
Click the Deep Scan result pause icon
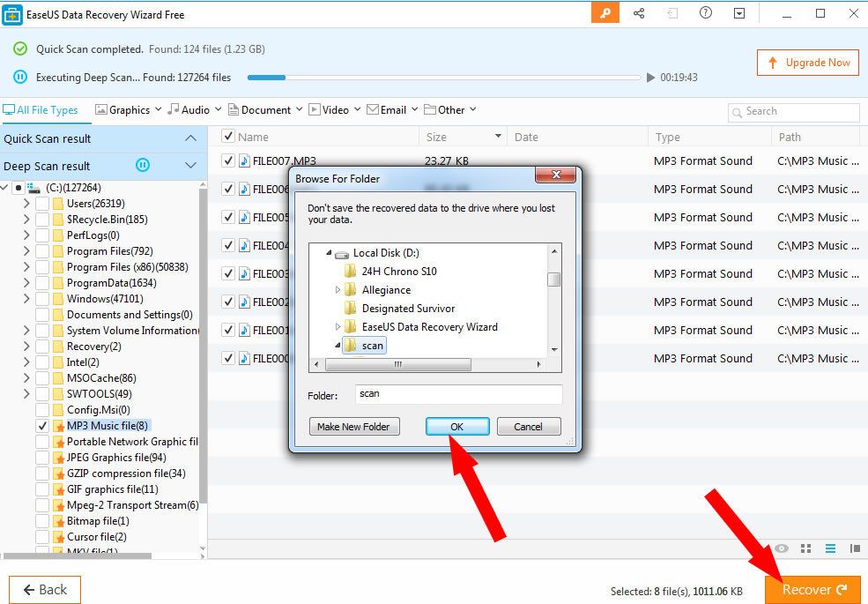[x=143, y=165]
